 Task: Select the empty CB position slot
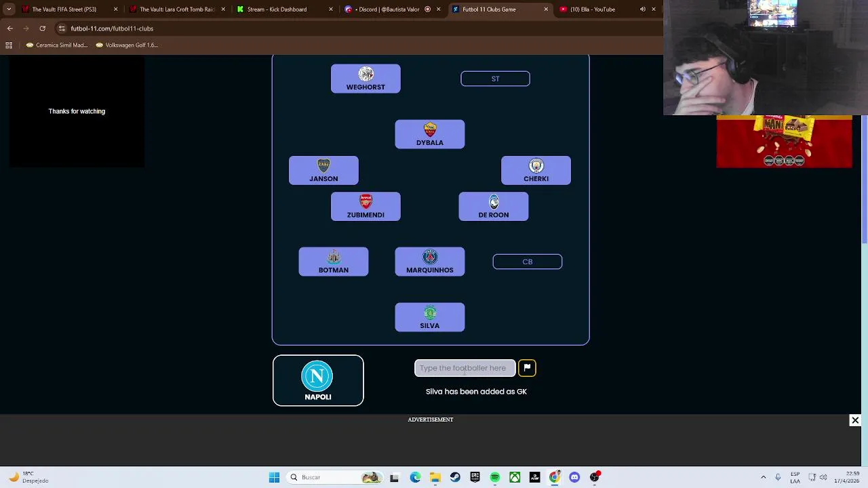(528, 262)
